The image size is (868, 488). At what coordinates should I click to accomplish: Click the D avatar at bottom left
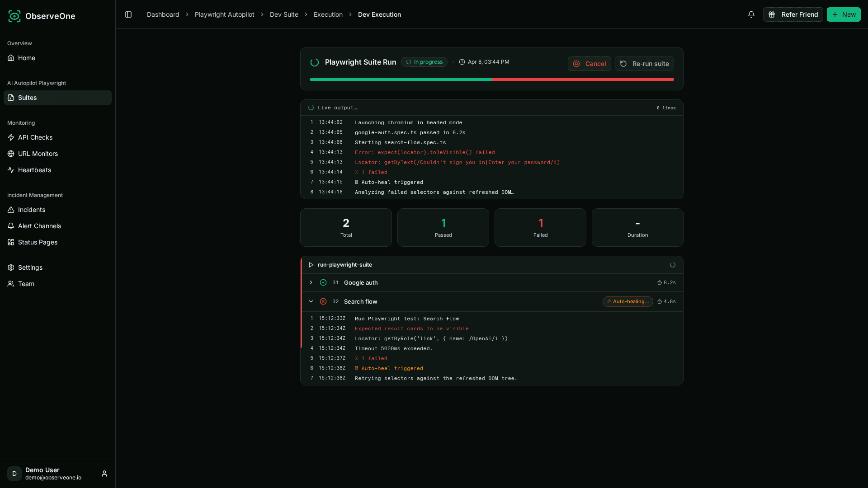(x=14, y=474)
